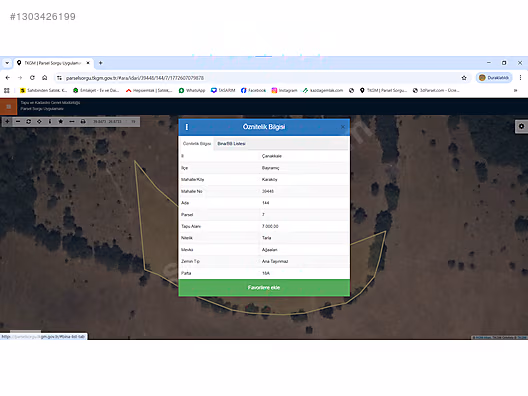The height and width of the screenshot is (396, 528).
Task: Close the Öznitelik Bilgisi dialog
Action: pos(343,127)
